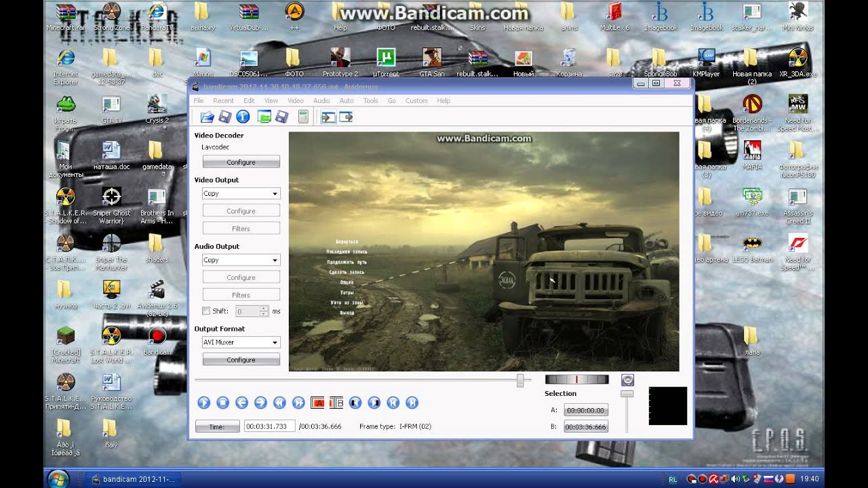868x488 pixels.
Task: Open the Audio menu
Action: [x=321, y=100]
